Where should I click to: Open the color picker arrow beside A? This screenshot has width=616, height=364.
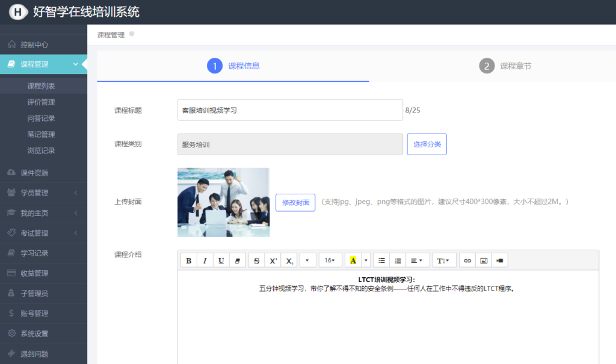tap(366, 261)
